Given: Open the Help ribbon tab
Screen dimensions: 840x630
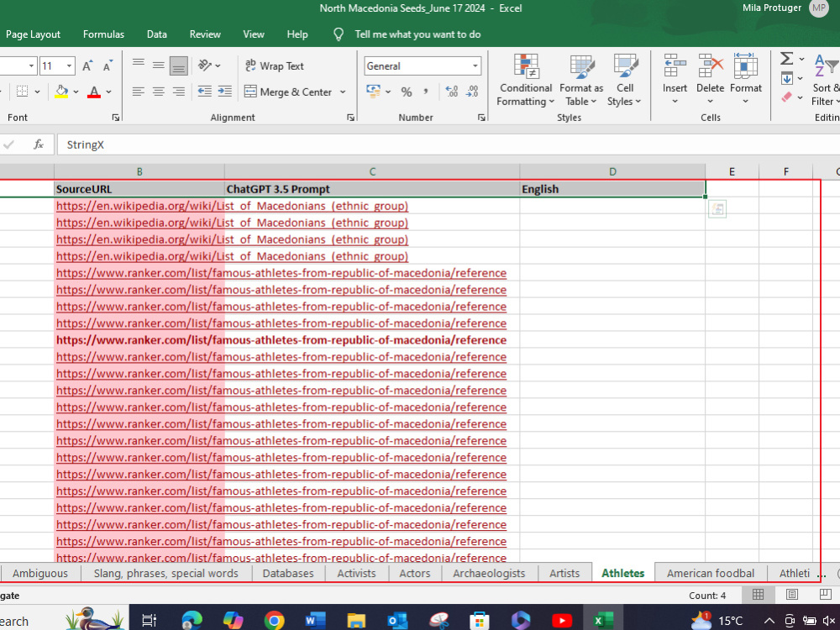Looking at the screenshot, I should point(297,34).
